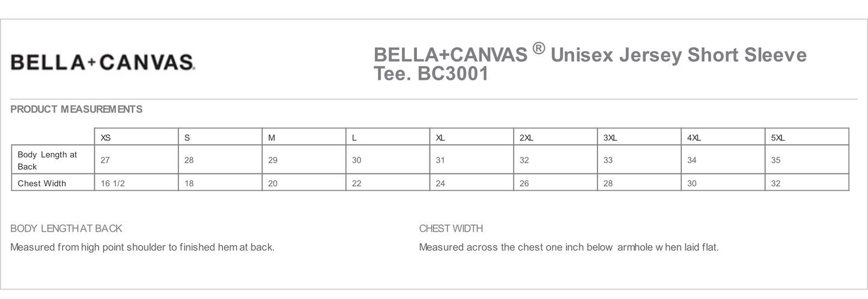868x299 pixels.
Task: Click the BELLA+CANVAS logo
Action: [103, 62]
